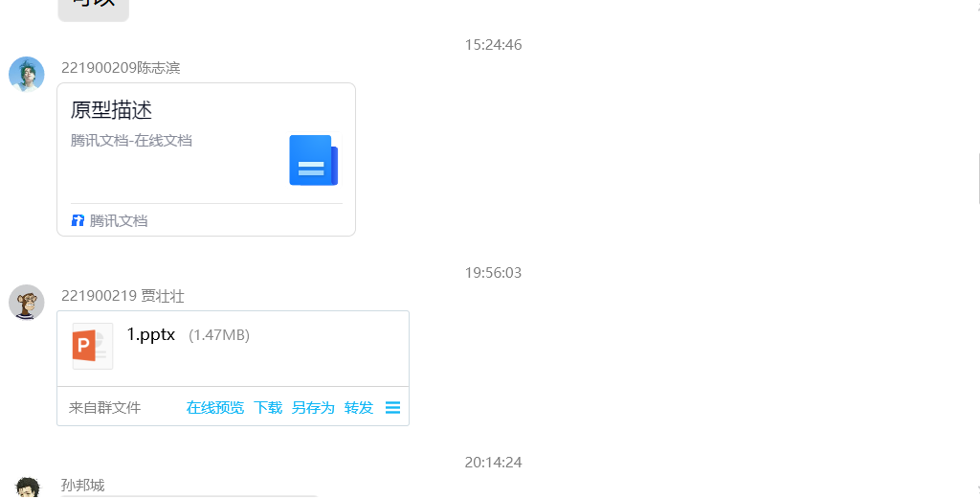
Task: Click the 腾讯文档-在线文档 subtitle text
Action: (x=131, y=141)
